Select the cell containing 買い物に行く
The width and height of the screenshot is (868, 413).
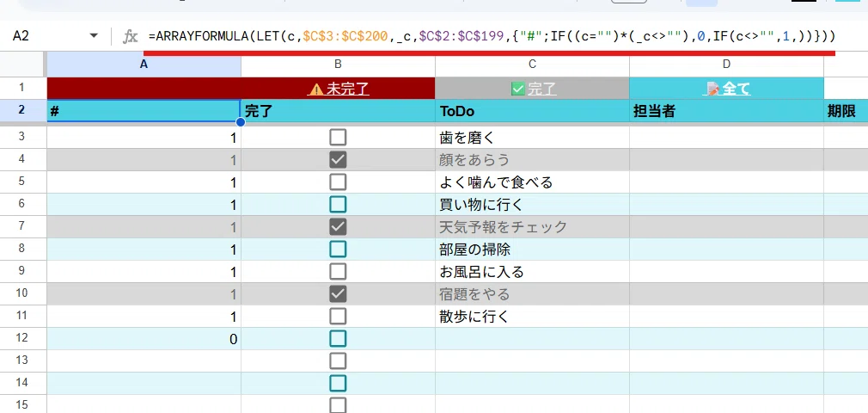[533, 205]
